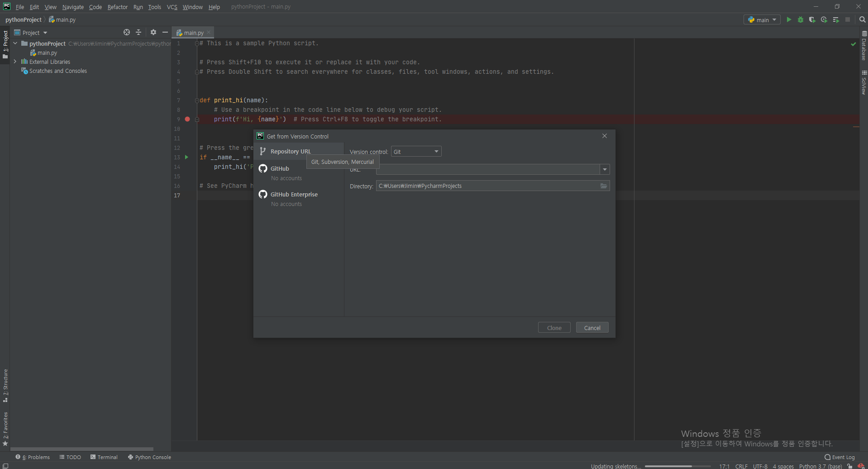Toggle read-only lock icon in status bar

pyautogui.click(x=850, y=466)
